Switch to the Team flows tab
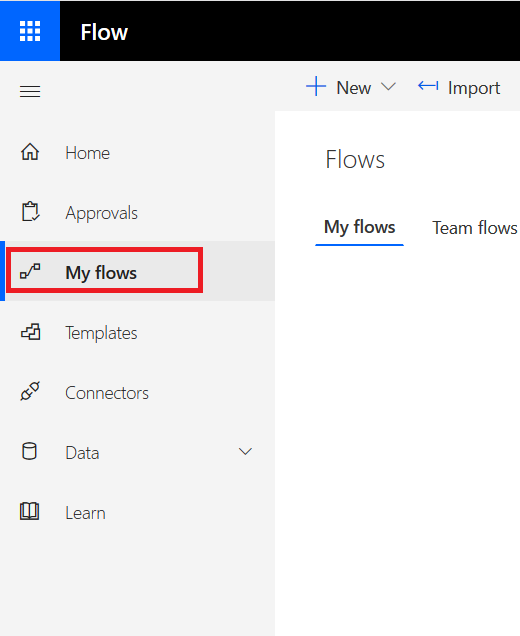The image size is (520, 636). [475, 228]
